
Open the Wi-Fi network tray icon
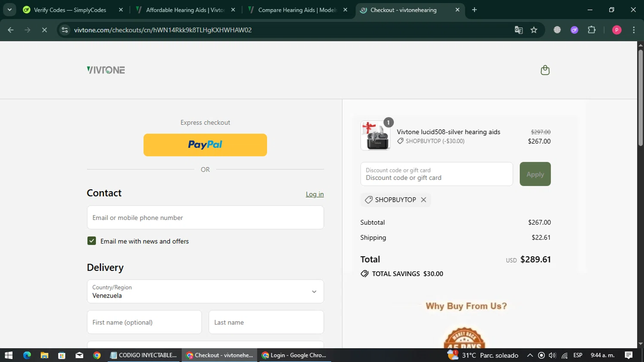[x=565, y=355]
